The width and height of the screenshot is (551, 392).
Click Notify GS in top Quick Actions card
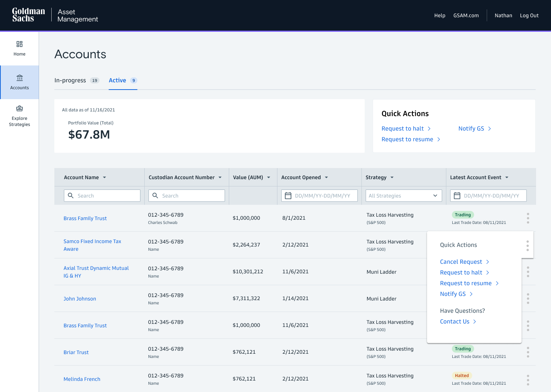[x=471, y=129]
